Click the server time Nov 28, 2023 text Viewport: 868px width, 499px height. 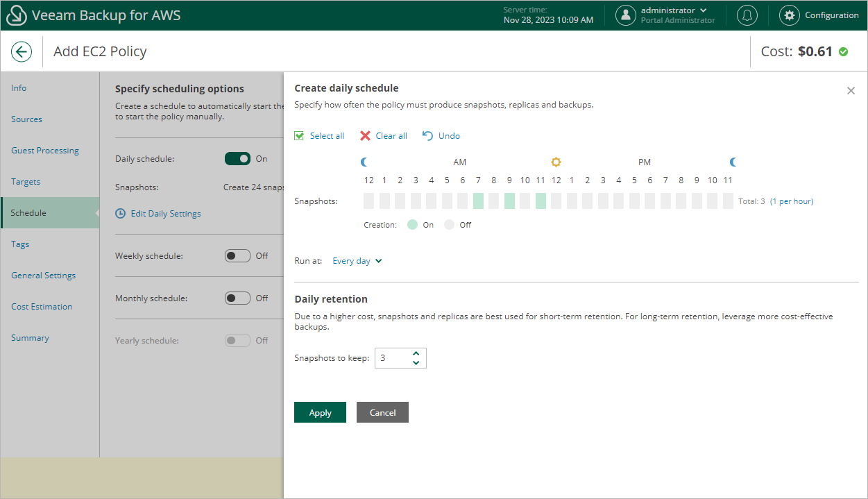pyautogui.click(x=548, y=20)
